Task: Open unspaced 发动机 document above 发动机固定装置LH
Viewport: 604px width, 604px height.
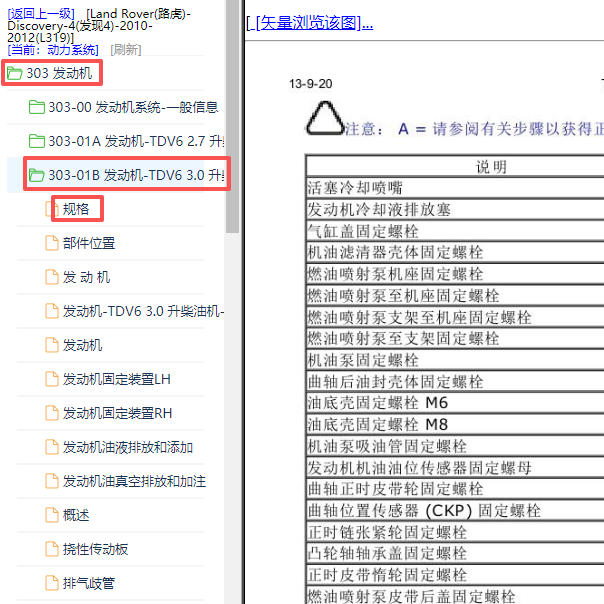Action: pos(82,345)
